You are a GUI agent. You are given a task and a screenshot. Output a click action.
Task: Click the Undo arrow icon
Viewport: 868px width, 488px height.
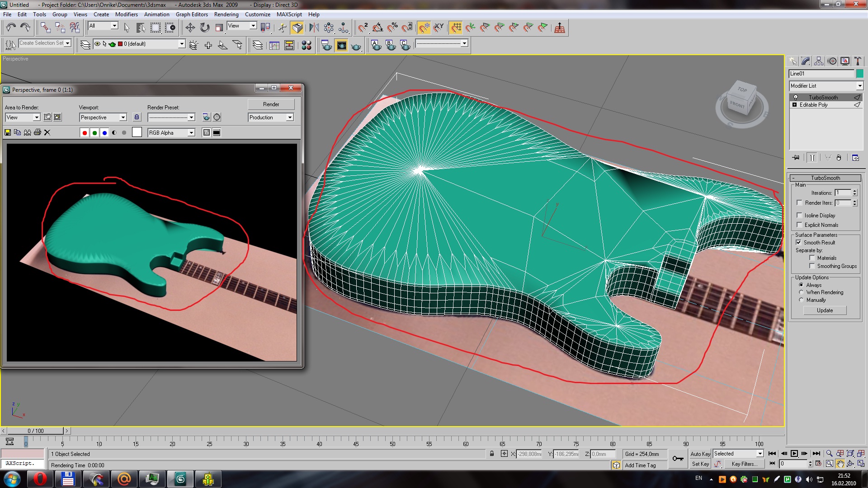[x=11, y=28]
